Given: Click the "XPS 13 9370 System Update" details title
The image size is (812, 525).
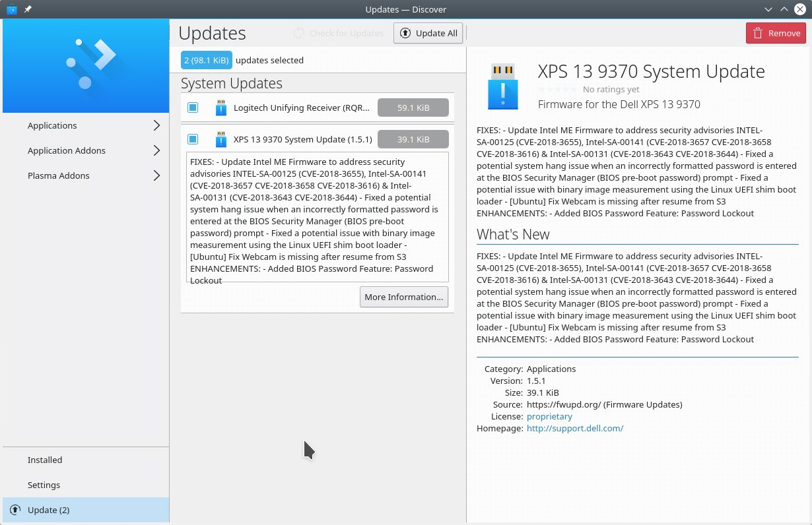Looking at the screenshot, I should (x=652, y=71).
